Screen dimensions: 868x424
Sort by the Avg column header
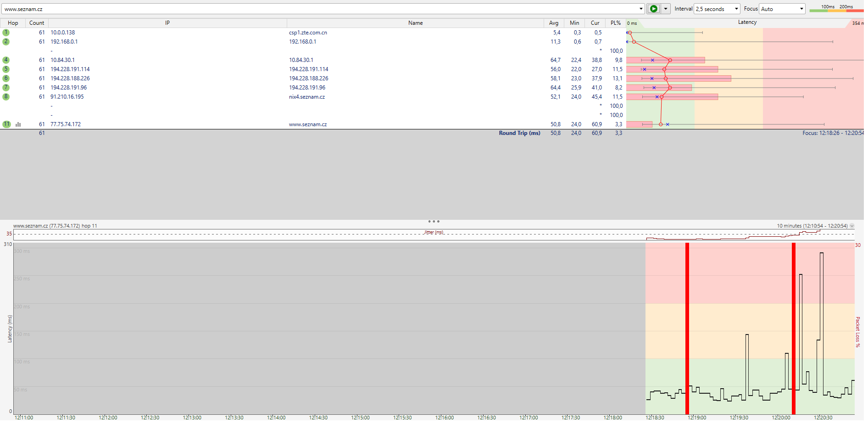tap(554, 23)
